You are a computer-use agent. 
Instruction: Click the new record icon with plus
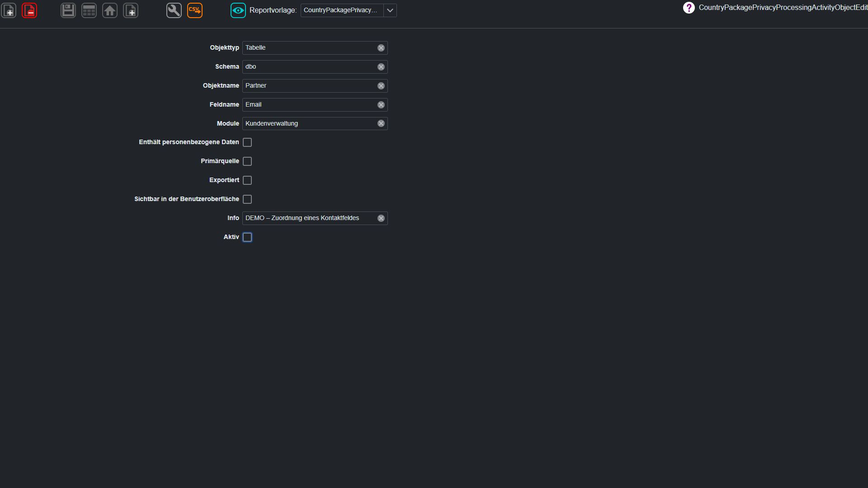9,10
